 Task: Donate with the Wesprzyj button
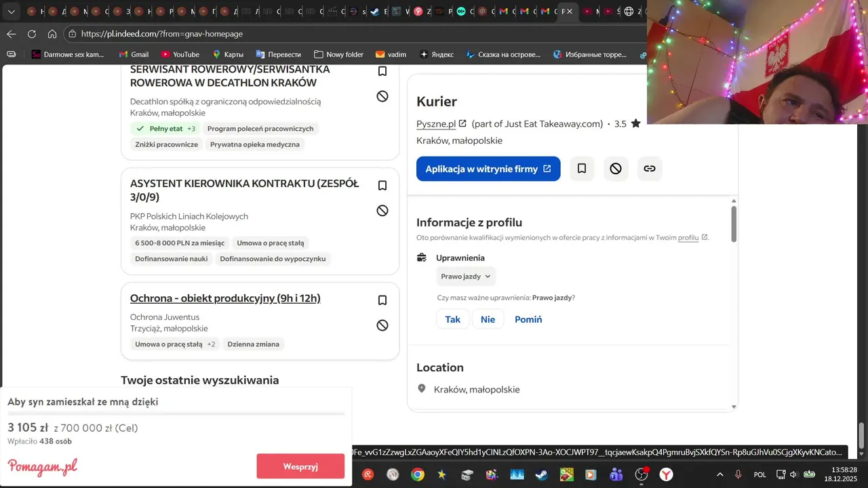[300, 466]
